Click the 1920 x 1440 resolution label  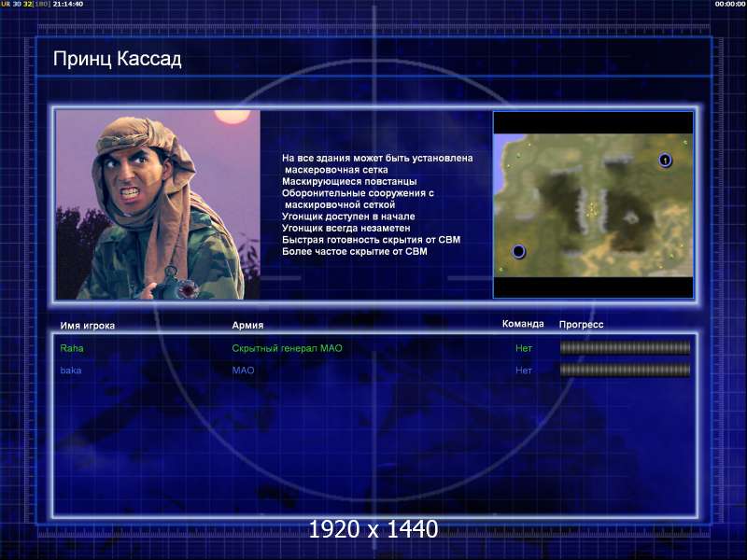click(373, 529)
